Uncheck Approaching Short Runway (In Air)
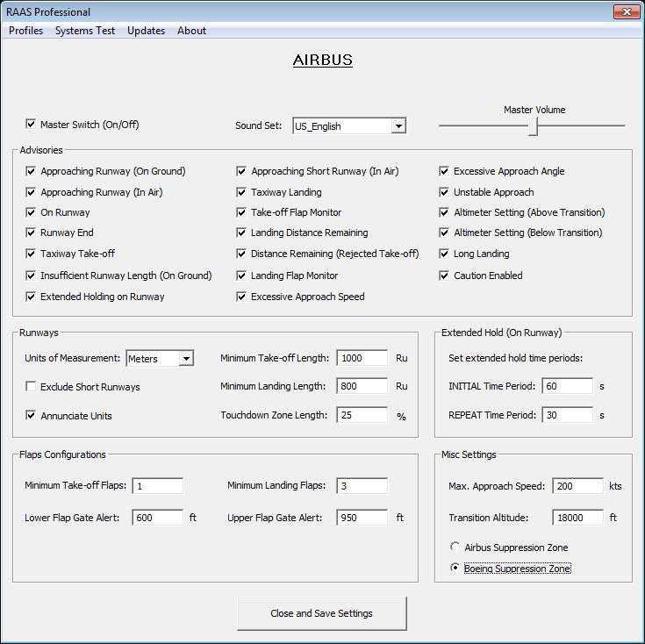Image resolution: width=645 pixels, height=644 pixels. pyautogui.click(x=241, y=171)
